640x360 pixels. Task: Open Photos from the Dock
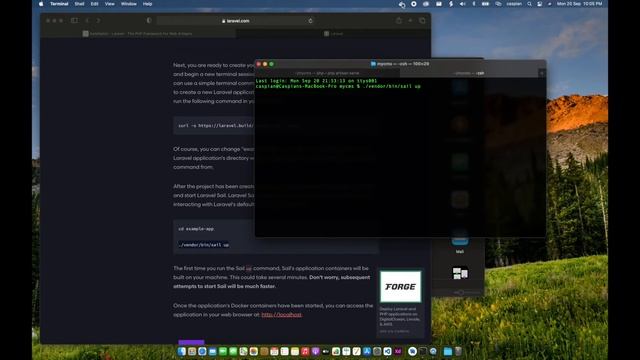click(x=253, y=351)
